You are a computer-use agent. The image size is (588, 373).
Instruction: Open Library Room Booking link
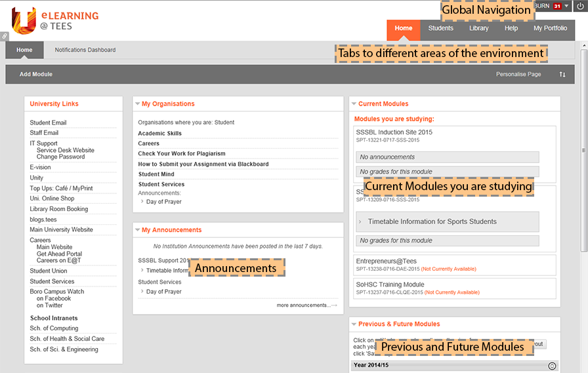click(59, 209)
